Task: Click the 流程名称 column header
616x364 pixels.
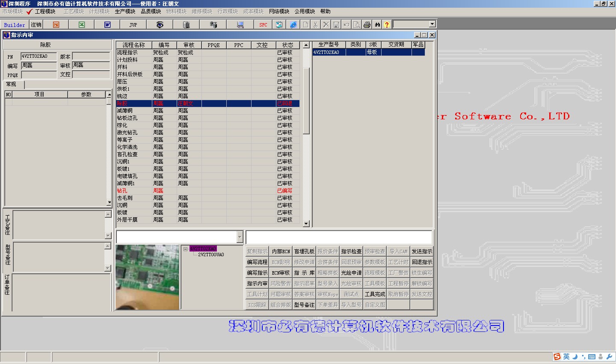Action: pos(134,45)
